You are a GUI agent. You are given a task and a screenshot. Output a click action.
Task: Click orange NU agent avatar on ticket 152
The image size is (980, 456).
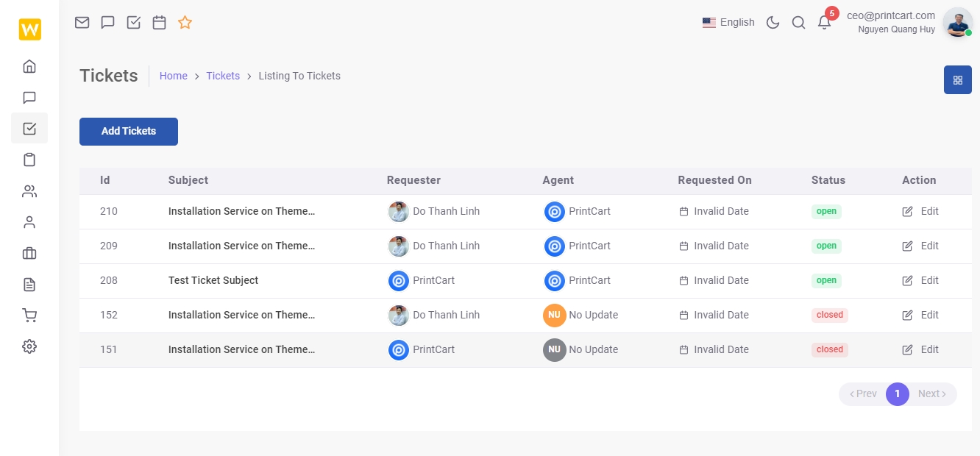point(555,315)
